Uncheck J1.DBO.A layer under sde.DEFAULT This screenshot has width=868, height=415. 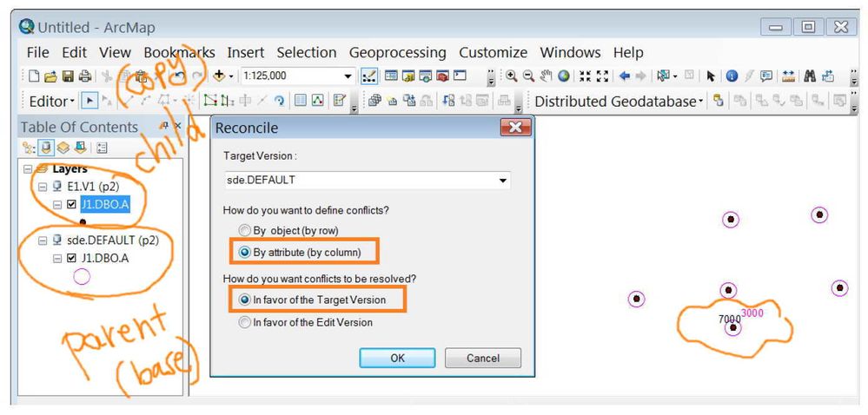(x=72, y=258)
